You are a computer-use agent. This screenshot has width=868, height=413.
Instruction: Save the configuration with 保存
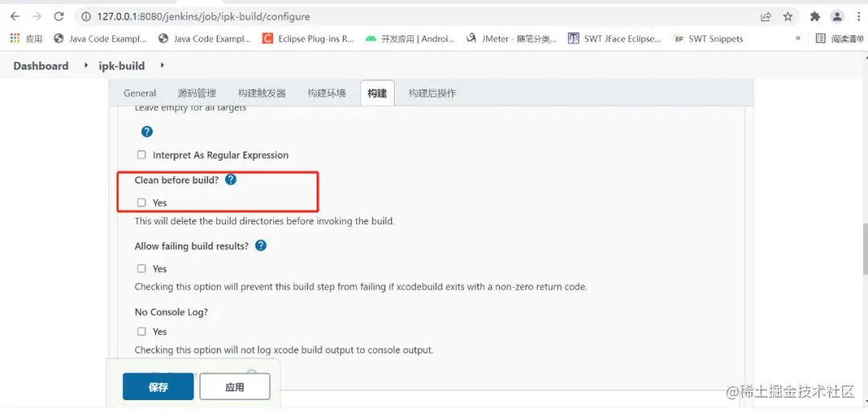(x=158, y=387)
